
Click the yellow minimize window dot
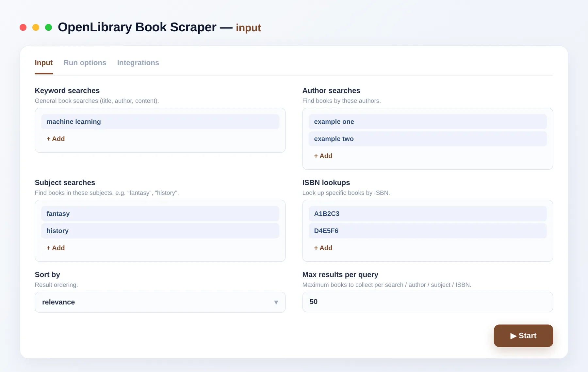pyautogui.click(x=36, y=27)
